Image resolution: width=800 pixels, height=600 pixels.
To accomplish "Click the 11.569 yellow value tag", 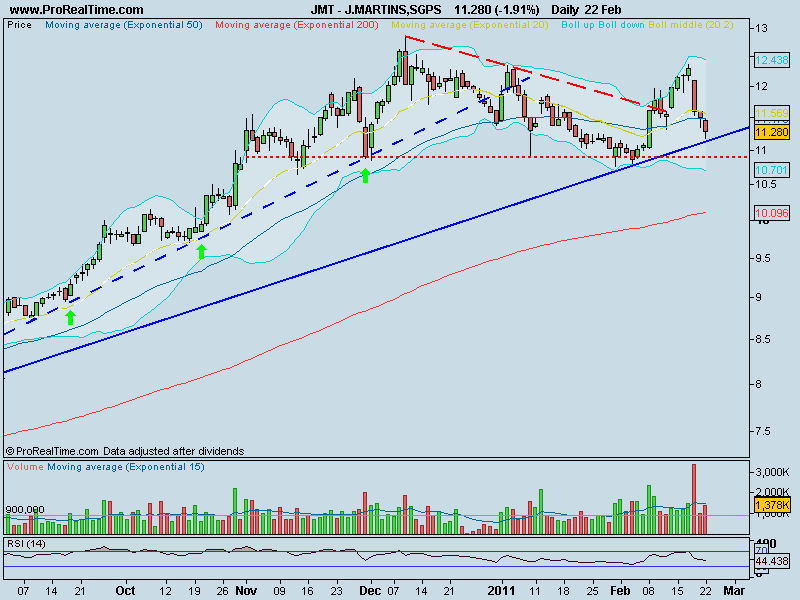I will (771, 113).
